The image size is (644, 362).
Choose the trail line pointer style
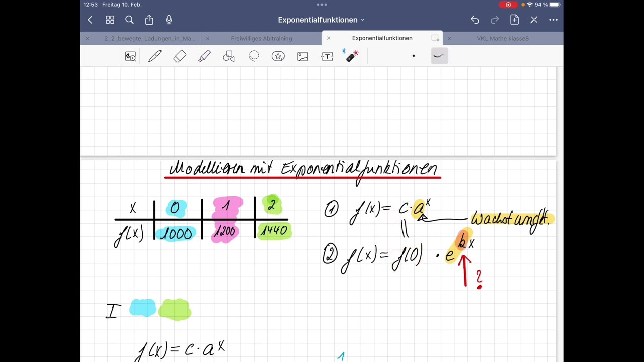pyautogui.click(x=439, y=56)
